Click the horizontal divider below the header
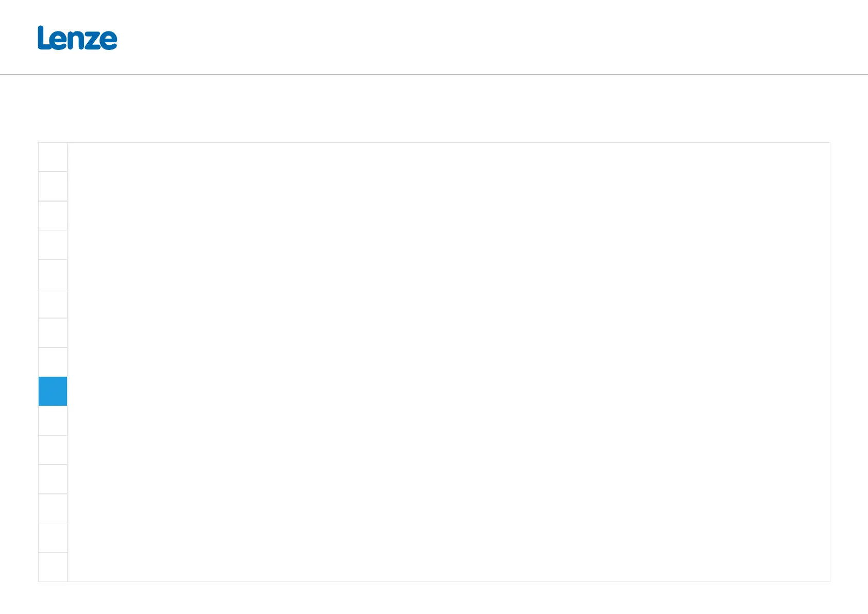The height and width of the screenshot is (614, 868). click(434, 74)
